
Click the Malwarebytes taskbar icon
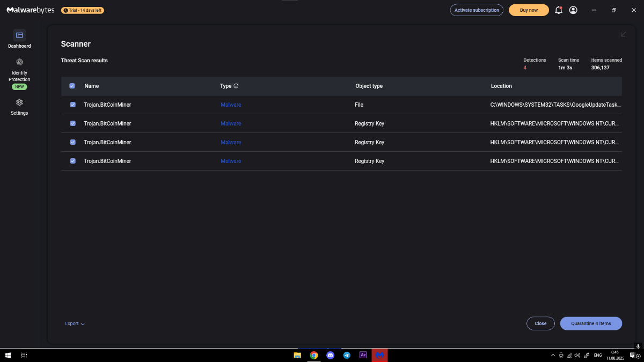click(x=379, y=355)
